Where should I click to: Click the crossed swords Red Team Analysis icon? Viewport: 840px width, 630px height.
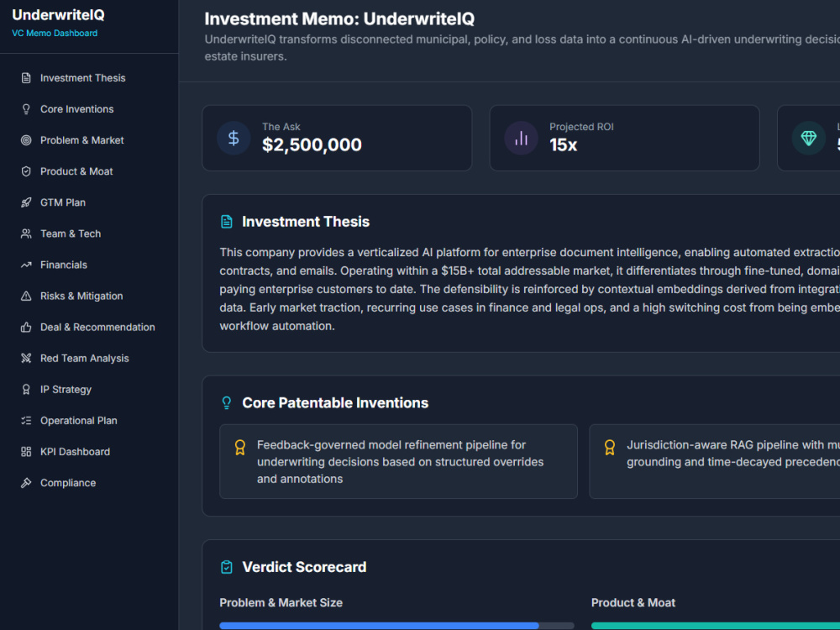(x=26, y=359)
